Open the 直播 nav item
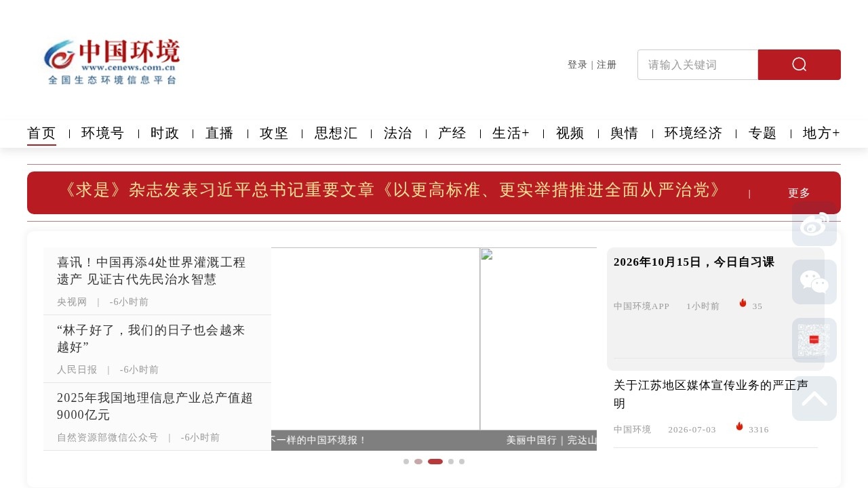This screenshot has height=488, width=868. tap(220, 133)
